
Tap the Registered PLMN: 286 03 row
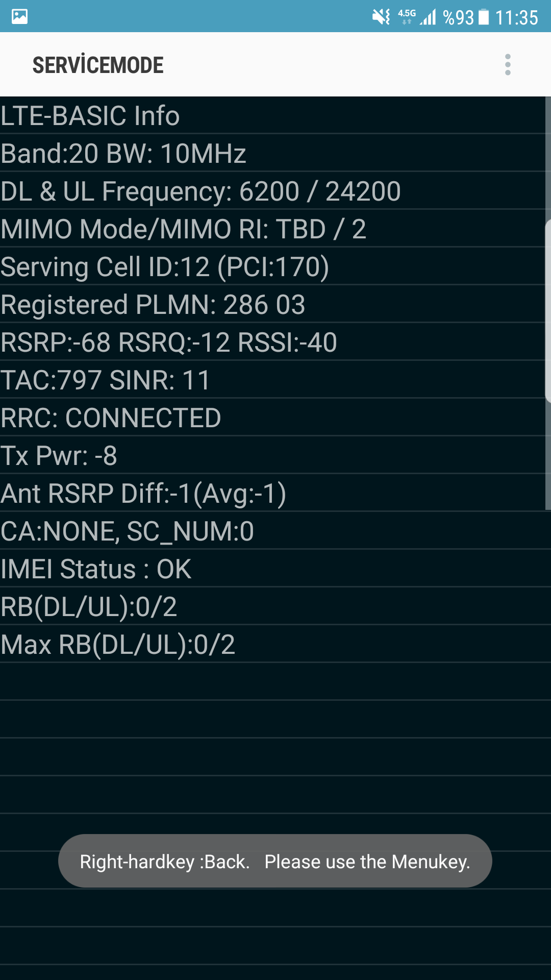click(272, 304)
